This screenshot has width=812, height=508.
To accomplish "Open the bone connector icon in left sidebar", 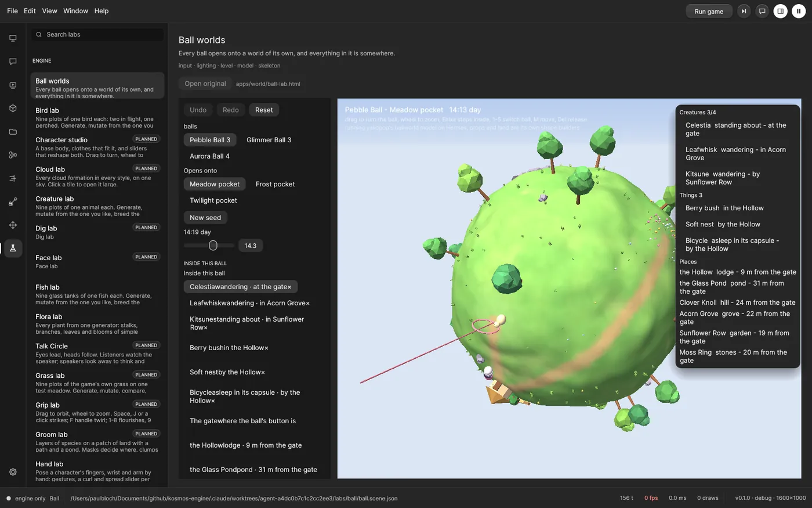I will click(x=13, y=201).
